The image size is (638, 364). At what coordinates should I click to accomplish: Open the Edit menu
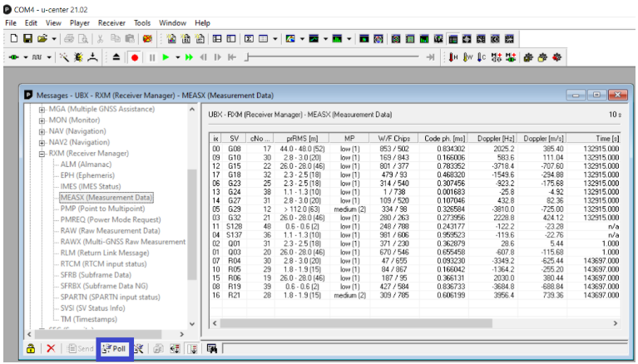31,22
